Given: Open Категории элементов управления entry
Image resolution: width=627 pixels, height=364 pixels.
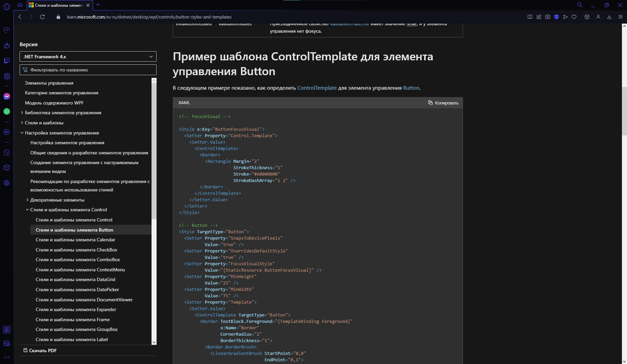Looking at the screenshot, I should (x=61, y=93).
